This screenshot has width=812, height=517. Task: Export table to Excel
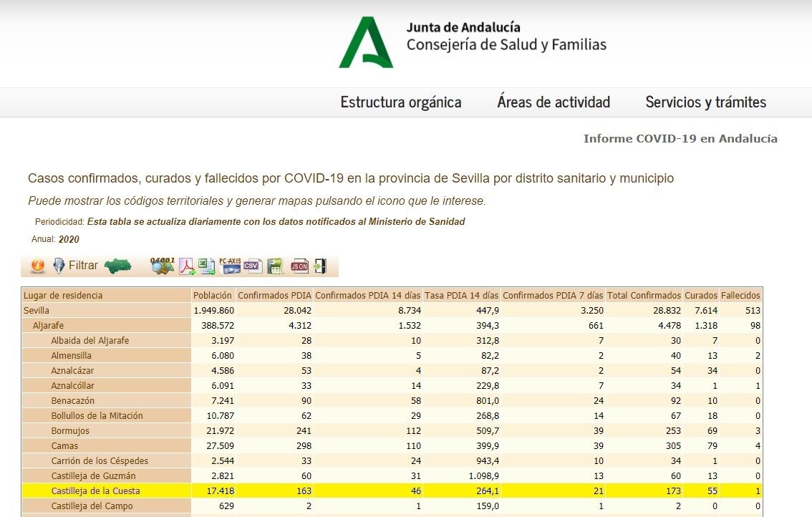(207, 266)
